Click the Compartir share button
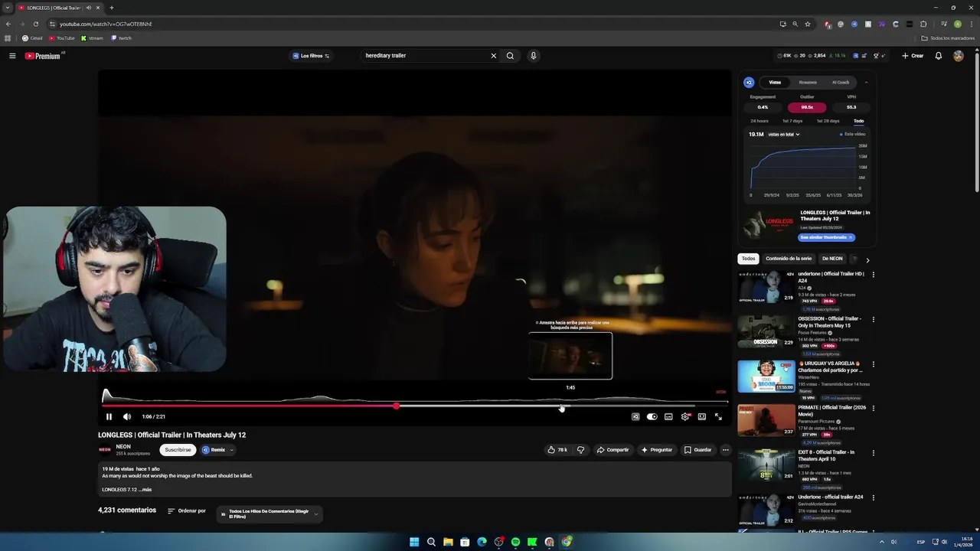The image size is (980, 551). (613, 450)
